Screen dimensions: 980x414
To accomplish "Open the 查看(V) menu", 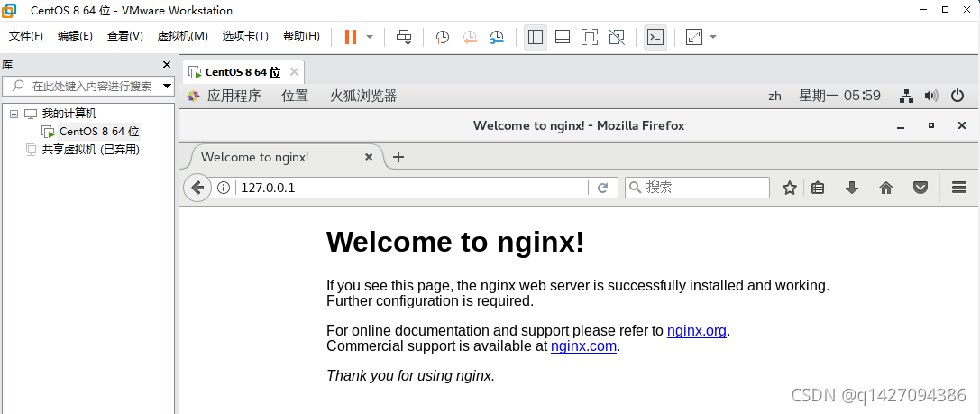I will [x=125, y=36].
